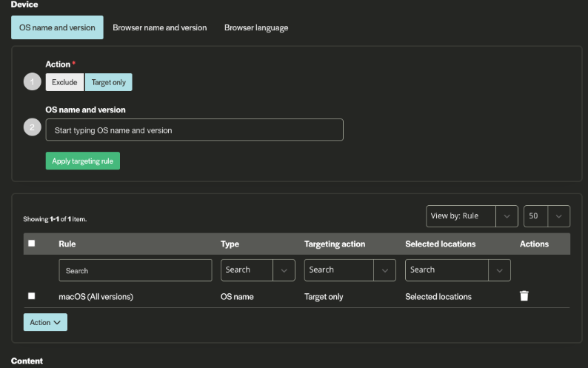588x368 pixels.
Task: Open the Type filter Search dropdown
Action: tap(258, 270)
